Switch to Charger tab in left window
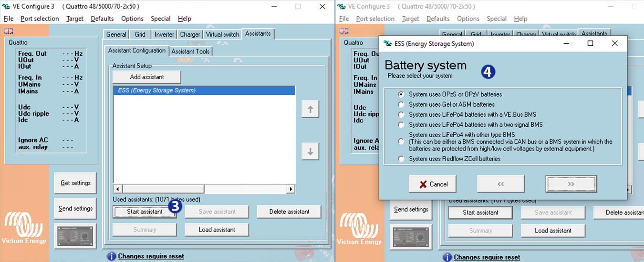 click(190, 34)
